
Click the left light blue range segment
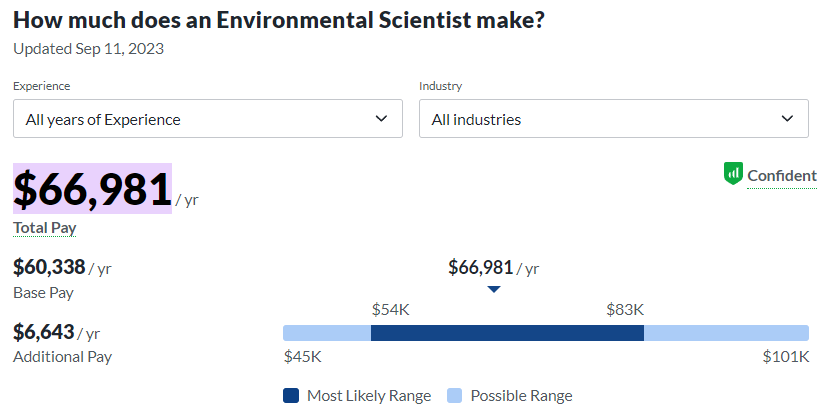(x=327, y=333)
